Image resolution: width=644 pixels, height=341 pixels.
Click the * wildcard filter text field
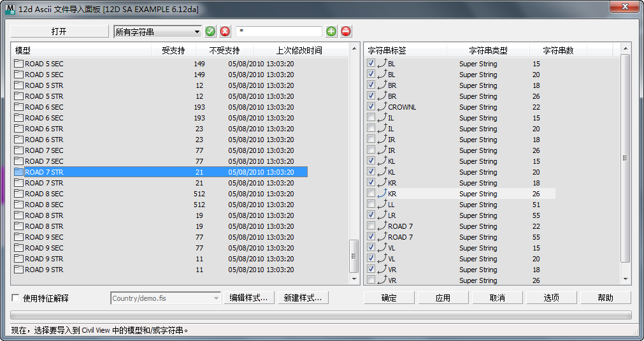[279, 32]
